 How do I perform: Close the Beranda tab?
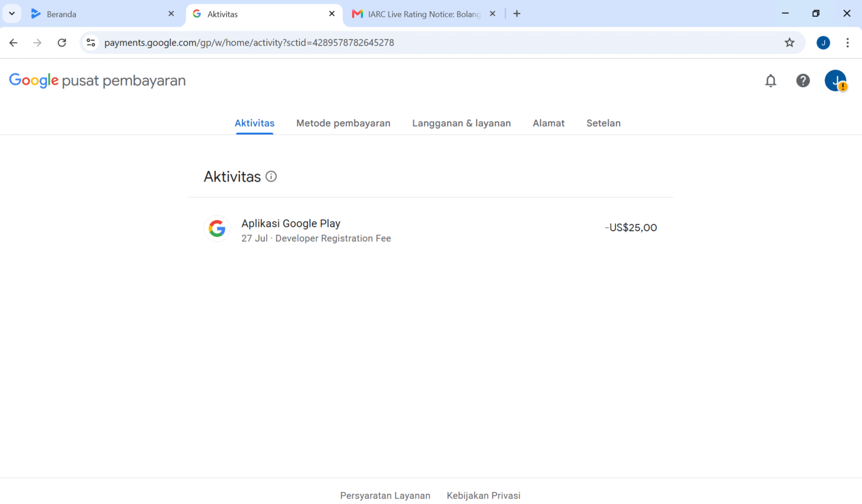pyautogui.click(x=171, y=14)
